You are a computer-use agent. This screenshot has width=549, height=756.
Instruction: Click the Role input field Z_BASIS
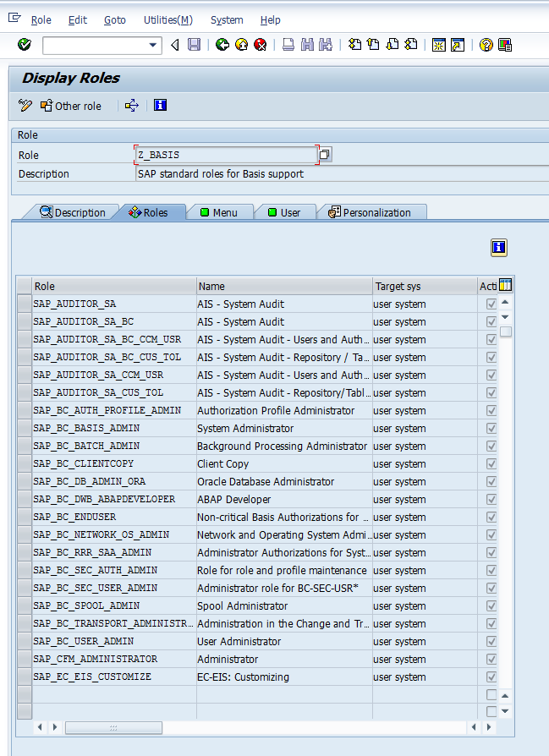226,155
